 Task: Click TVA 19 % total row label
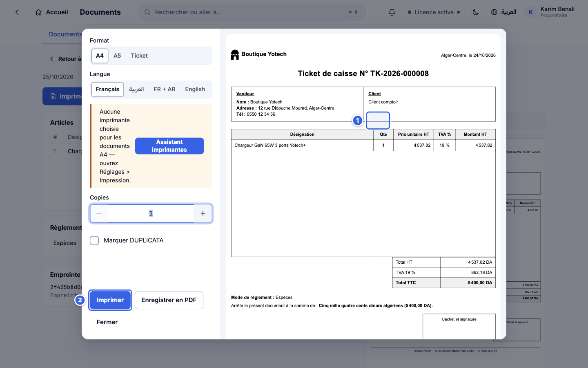click(x=405, y=272)
